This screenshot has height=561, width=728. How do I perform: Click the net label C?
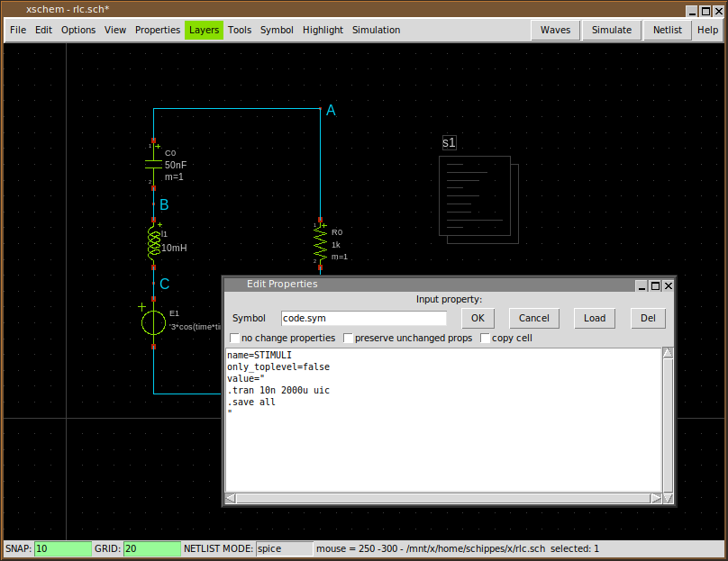tap(164, 285)
